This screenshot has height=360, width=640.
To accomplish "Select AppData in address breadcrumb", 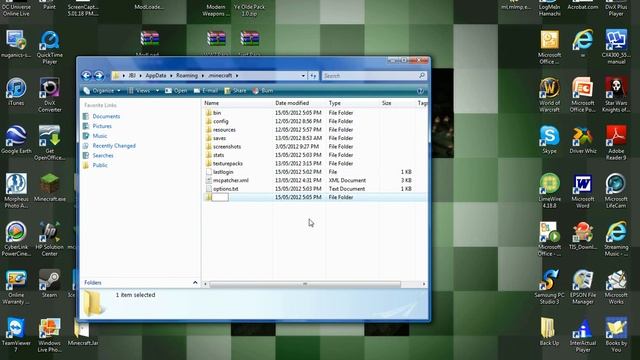I will point(156,76).
